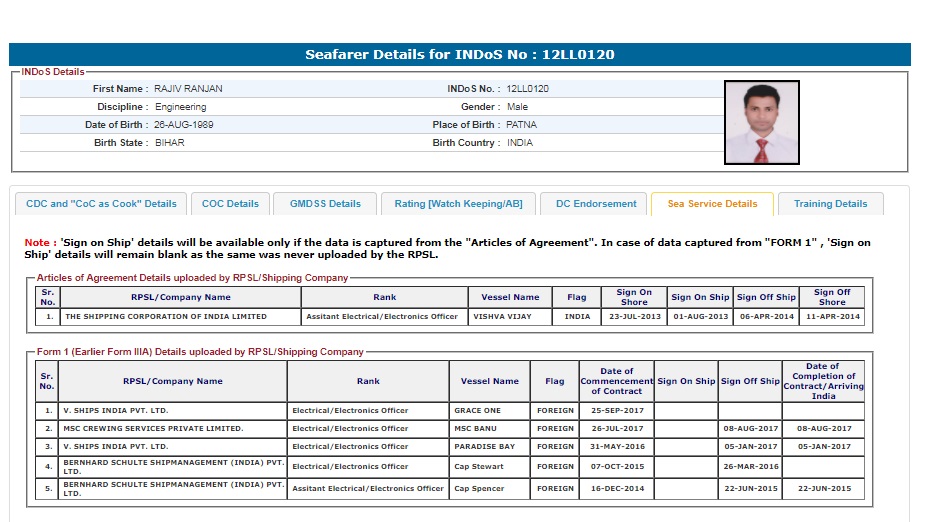The image size is (940, 522).
Task: Click the Cap Stewart vessel cell
Action: point(480,466)
